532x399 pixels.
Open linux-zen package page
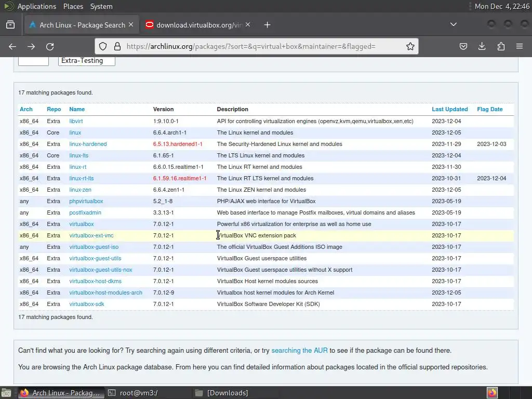[x=80, y=190]
